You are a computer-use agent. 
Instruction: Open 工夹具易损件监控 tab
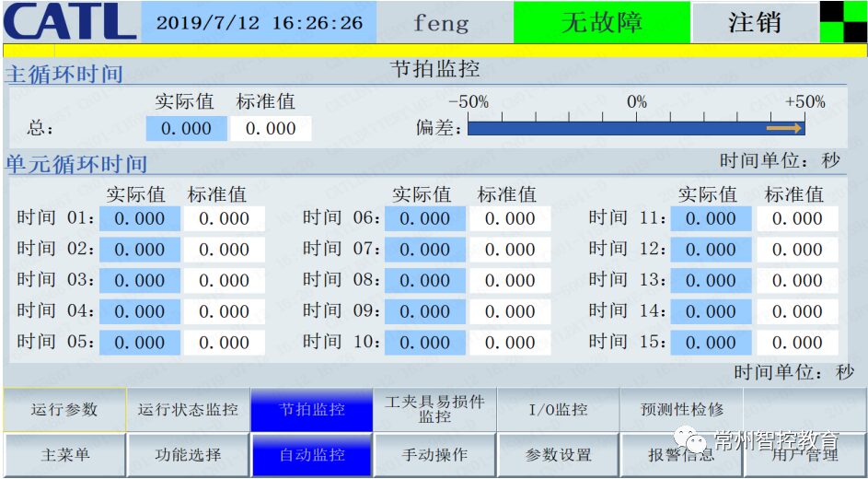point(435,410)
